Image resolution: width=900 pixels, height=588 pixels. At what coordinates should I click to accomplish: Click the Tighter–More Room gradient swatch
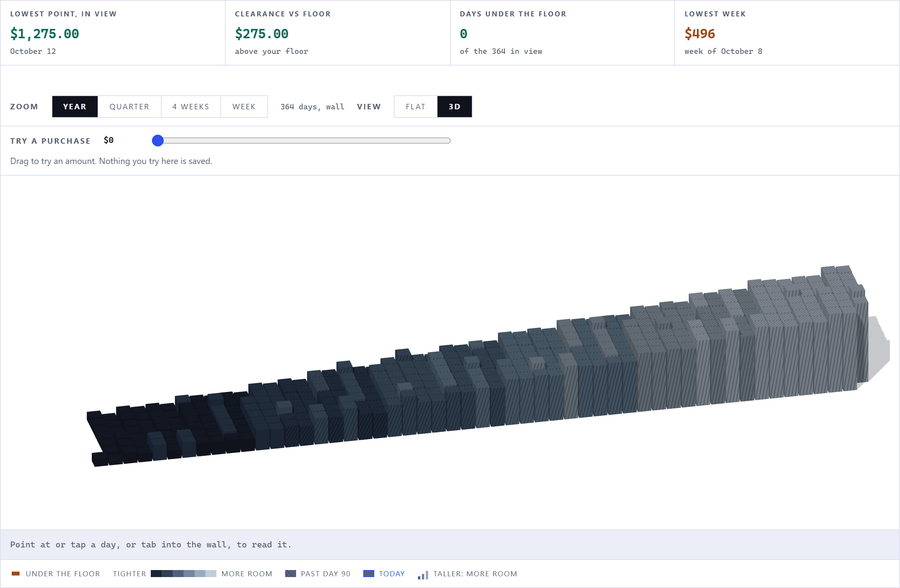coord(184,574)
